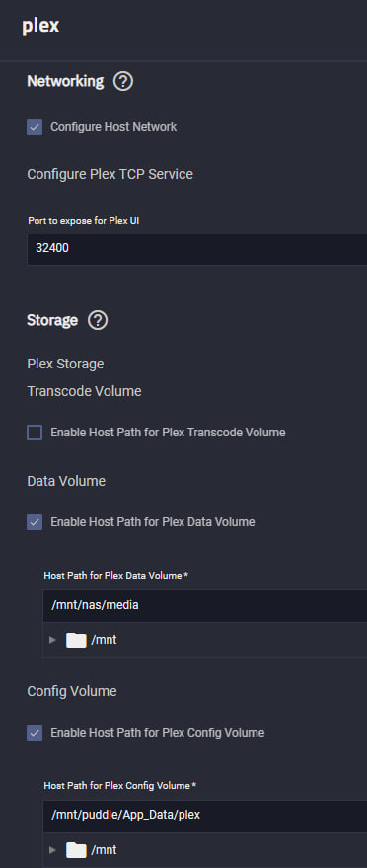
Task: Uncheck Configure Host Network
Action: [35, 127]
